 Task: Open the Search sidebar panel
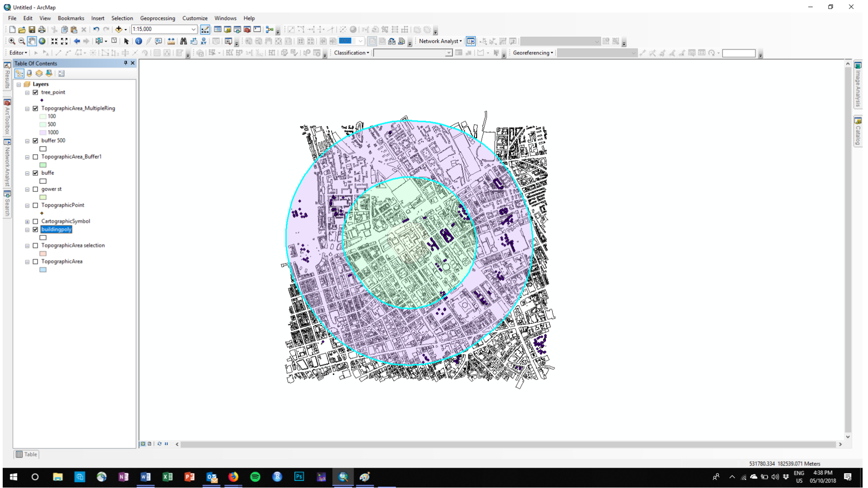(x=7, y=198)
